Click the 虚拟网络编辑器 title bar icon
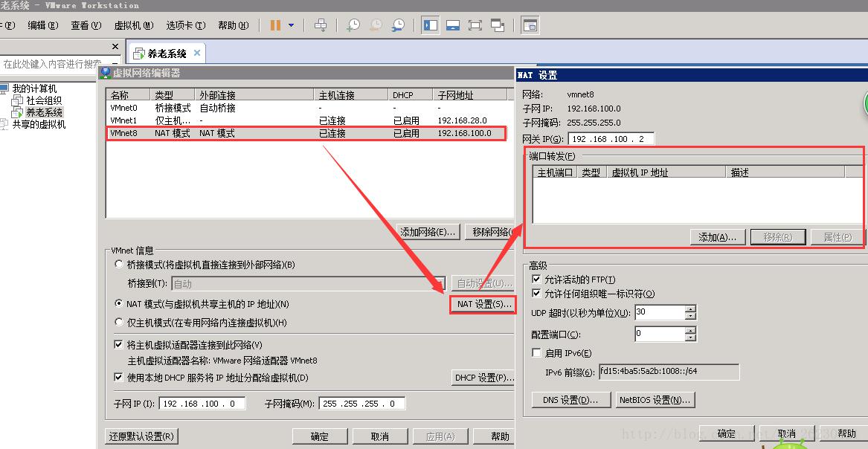Image resolution: width=868 pixels, height=449 pixels. [x=105, y=73]
